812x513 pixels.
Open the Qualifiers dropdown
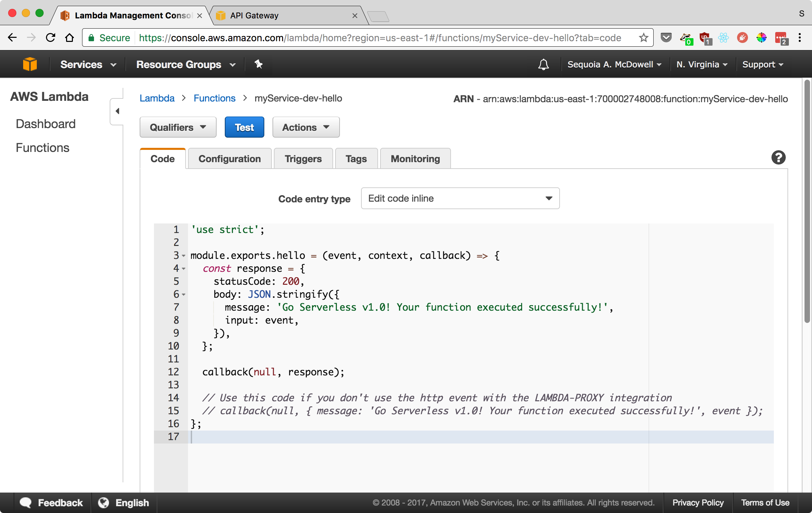click(178, 127)
